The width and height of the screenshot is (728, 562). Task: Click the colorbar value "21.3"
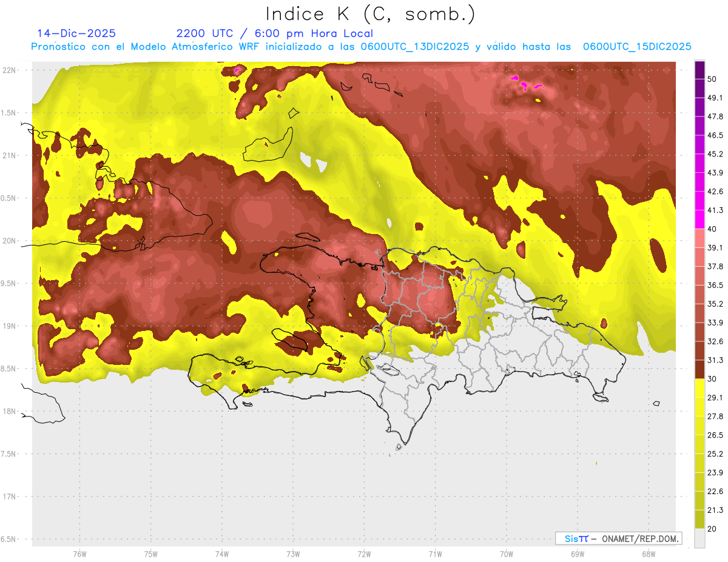[x=715, y=510]
